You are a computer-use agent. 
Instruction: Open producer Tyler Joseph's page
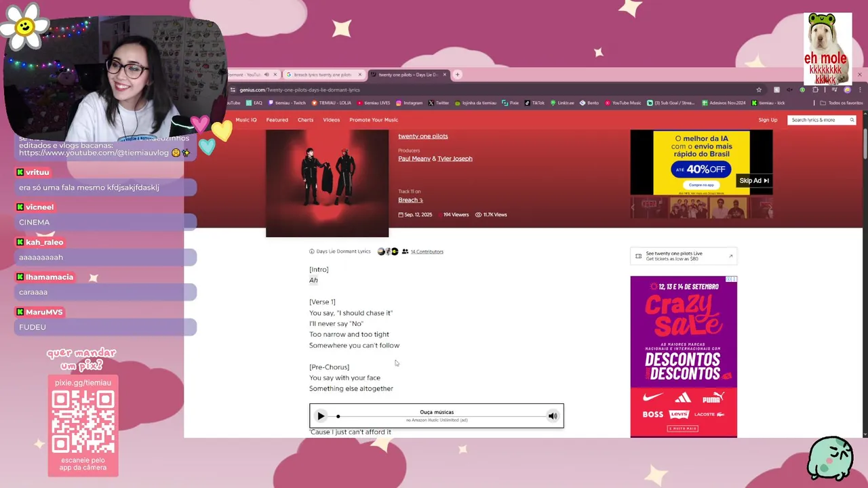[x=455, y=159]
